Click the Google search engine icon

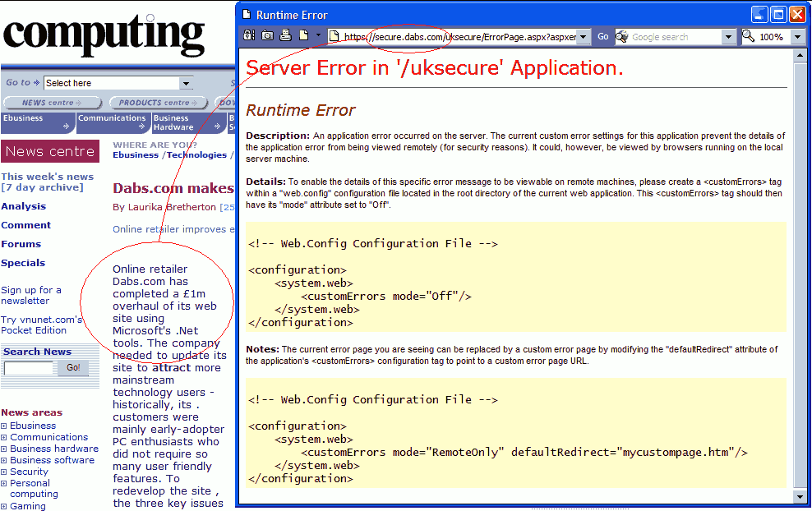[x=622, y=37]
